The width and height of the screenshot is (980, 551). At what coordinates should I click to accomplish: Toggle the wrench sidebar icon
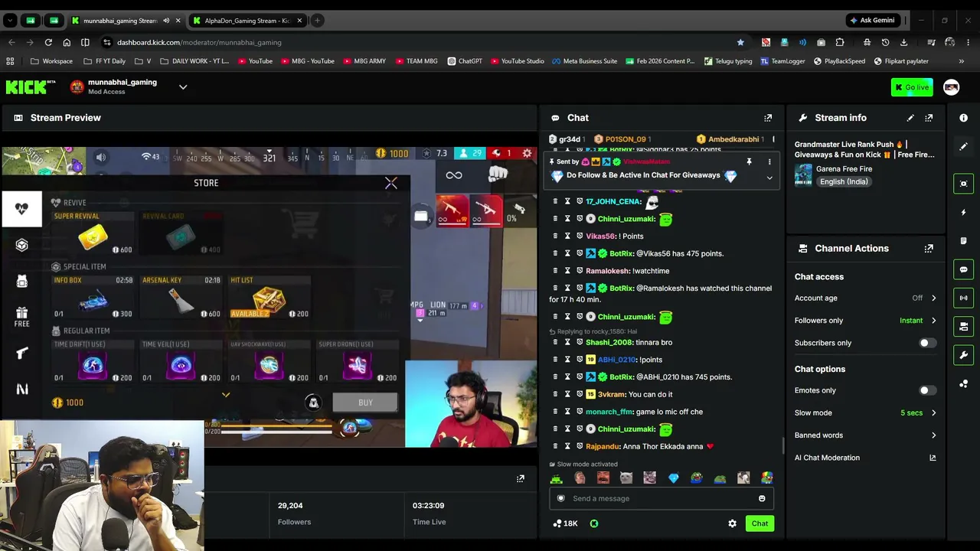click(964, 355)
